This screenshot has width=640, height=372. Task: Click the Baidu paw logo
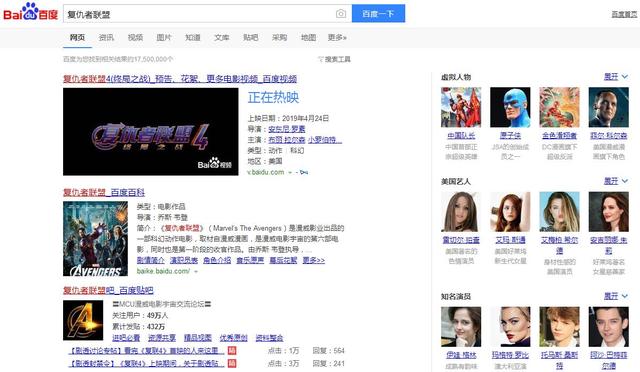pos(31,11)
